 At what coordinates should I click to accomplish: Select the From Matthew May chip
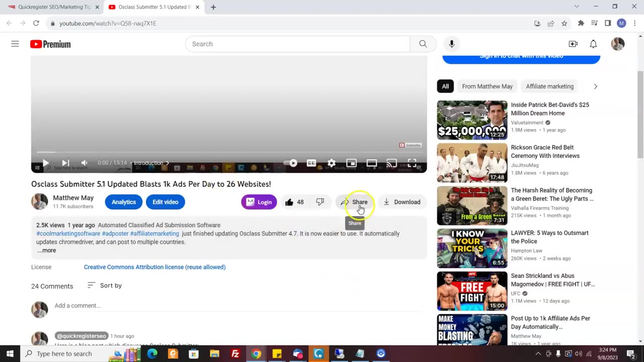487,86
